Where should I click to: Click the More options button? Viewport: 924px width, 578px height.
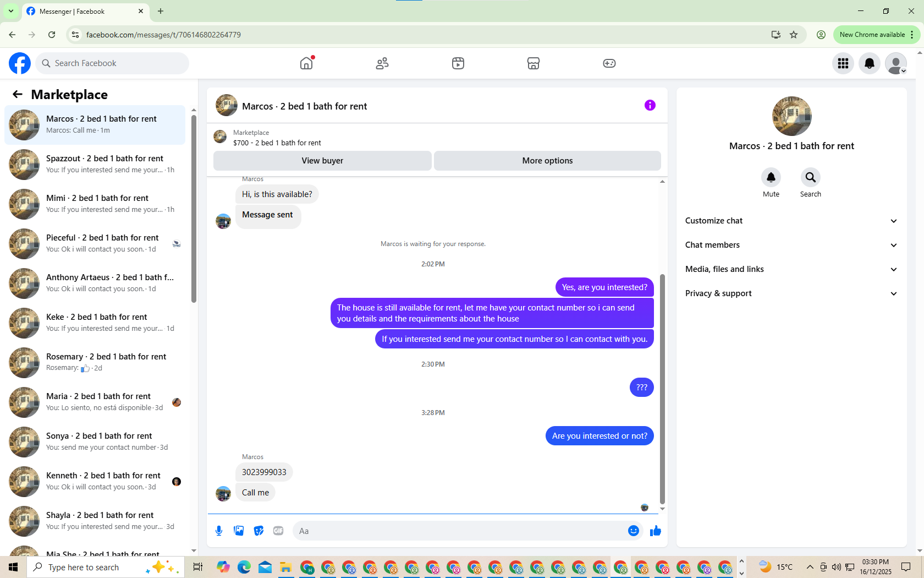pyautogui.click(x=547, y=161)
